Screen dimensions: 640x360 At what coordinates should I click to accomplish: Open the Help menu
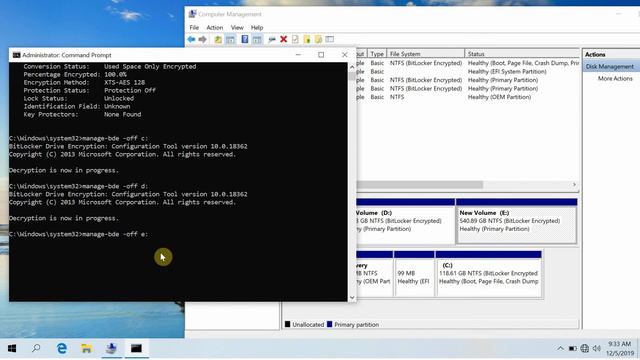(257, 27)
